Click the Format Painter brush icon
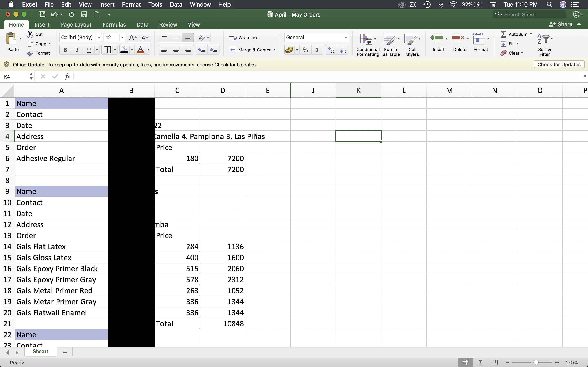Image resolution: width=588 pixels, height=367 pixels. point(30,53)
